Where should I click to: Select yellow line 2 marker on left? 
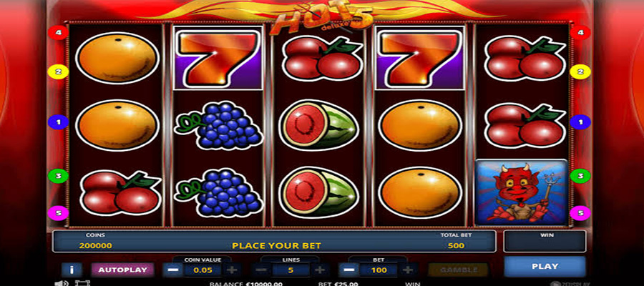(x=59, y=72)
